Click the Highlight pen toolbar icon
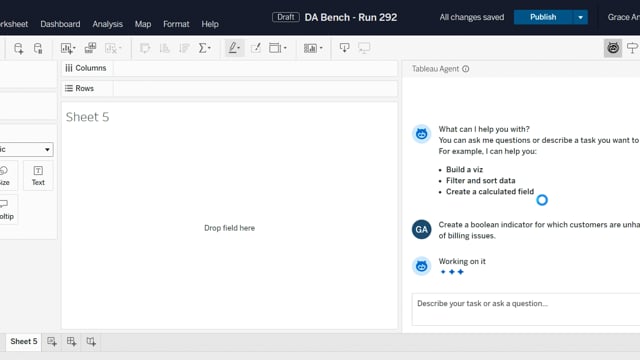Viewport: 640px width, 360px height. [232, 48]
